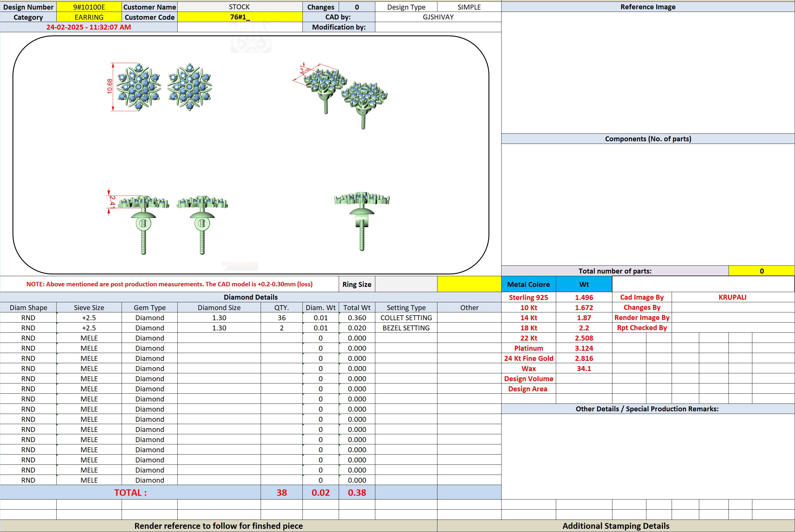Click the Changes count cell showing 0
The width and height of the screenshot is (795, 532).
pos(357,7)
